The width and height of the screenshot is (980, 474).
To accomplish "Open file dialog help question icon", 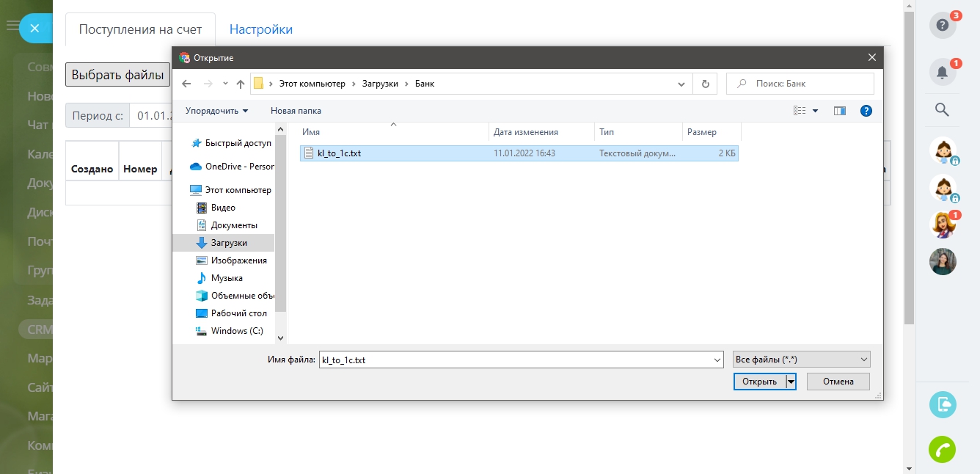I will click(866, 111).
